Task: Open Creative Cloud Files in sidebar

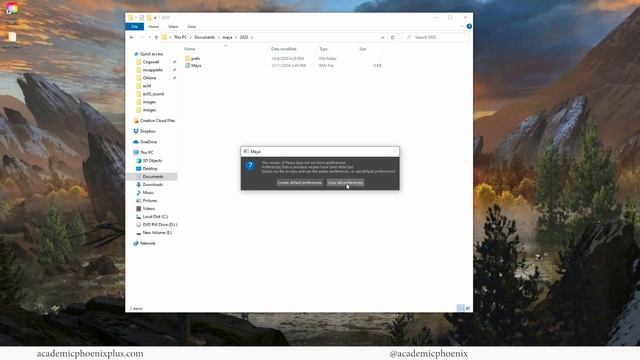Action: click(x=157, y=121)
